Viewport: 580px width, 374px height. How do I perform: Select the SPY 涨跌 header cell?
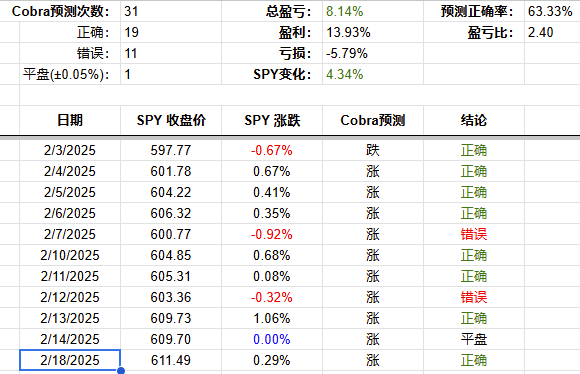pos(272,120)
